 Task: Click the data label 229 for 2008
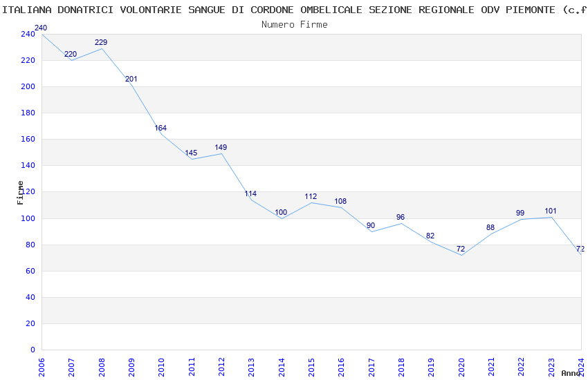pyautogui.click(x=101, y=42)
